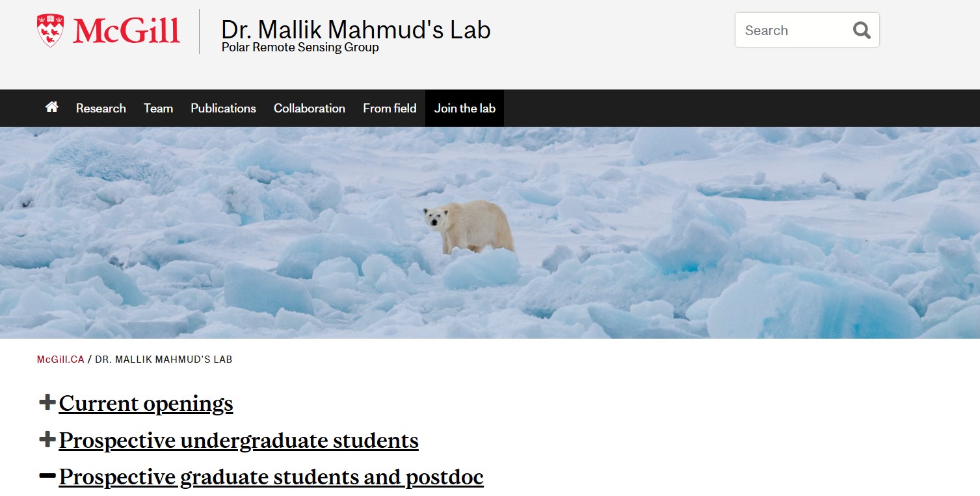The height and width of the screenshot is (496, 980).
Task: Open the Publications page
Action: click(223, 109)
